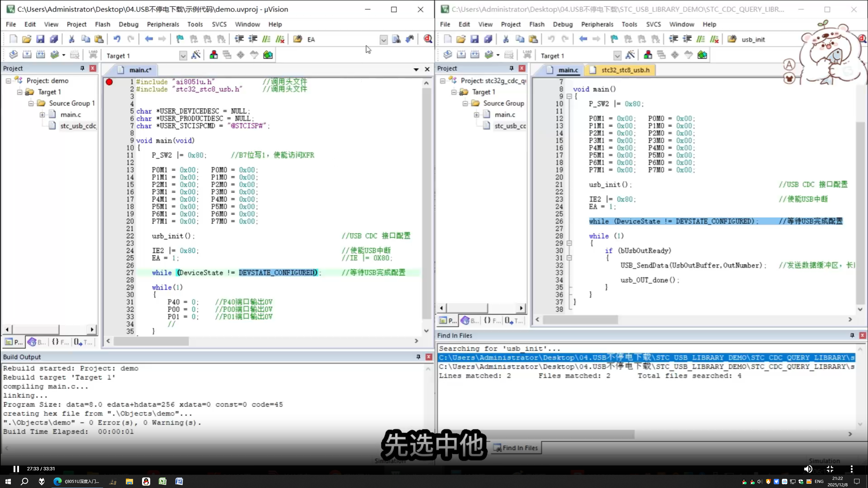Pin the Find In Files panel

coord(851,335)
